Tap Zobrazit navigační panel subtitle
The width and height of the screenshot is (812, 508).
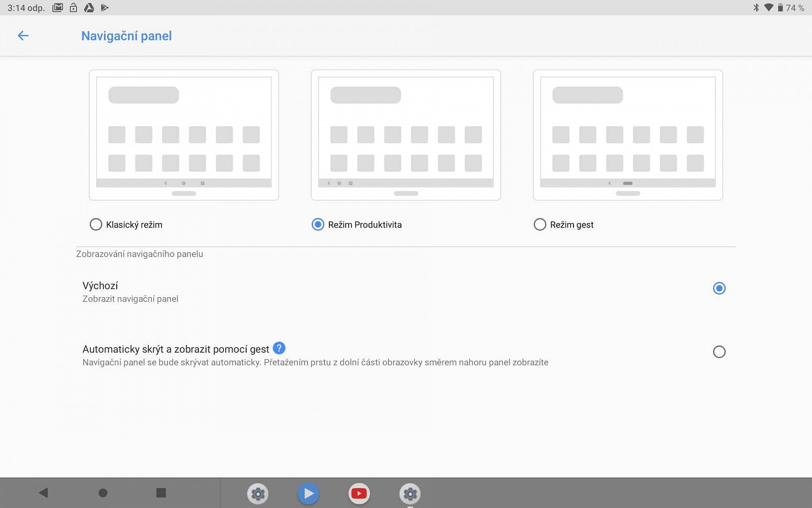coord(130,299)
